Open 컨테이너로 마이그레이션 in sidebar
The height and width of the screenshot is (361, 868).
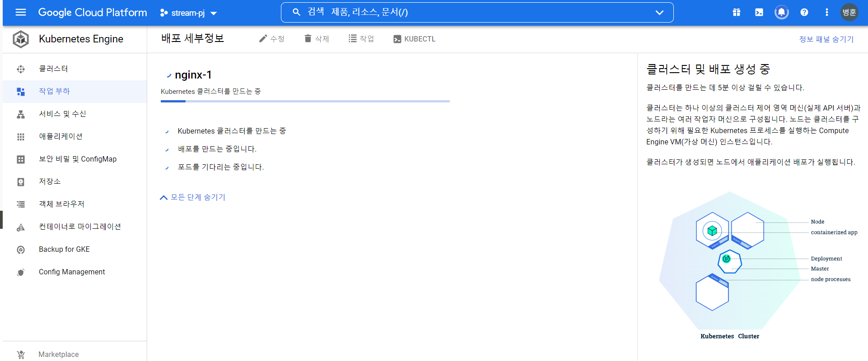click(x=75, y=227)
